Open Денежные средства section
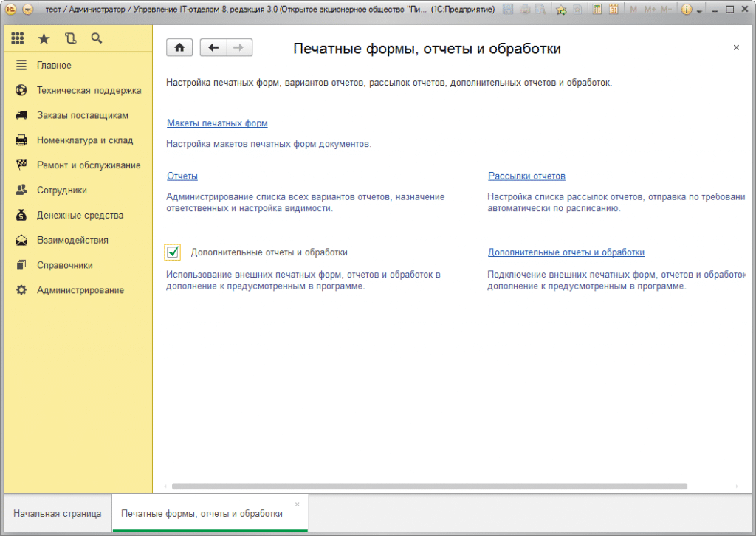The image size is (756, 536). [80, 216]
